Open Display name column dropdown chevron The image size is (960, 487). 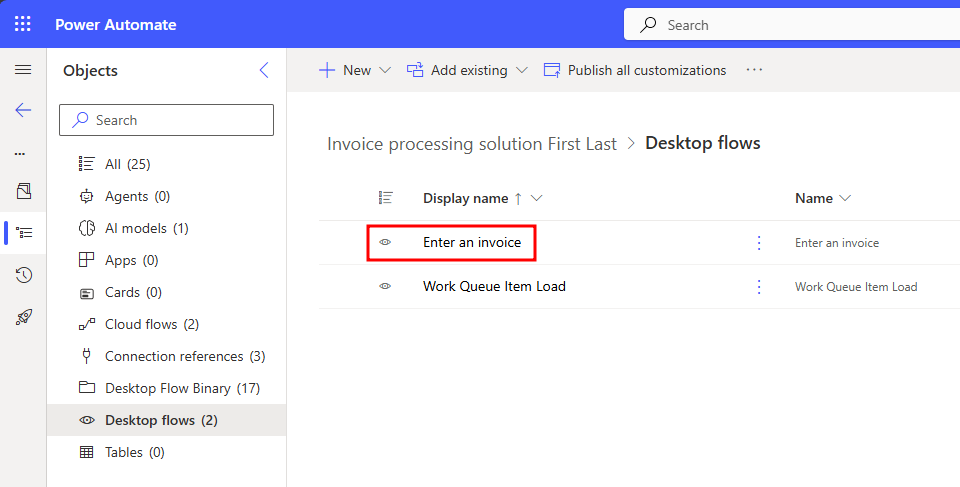(537, 198)
